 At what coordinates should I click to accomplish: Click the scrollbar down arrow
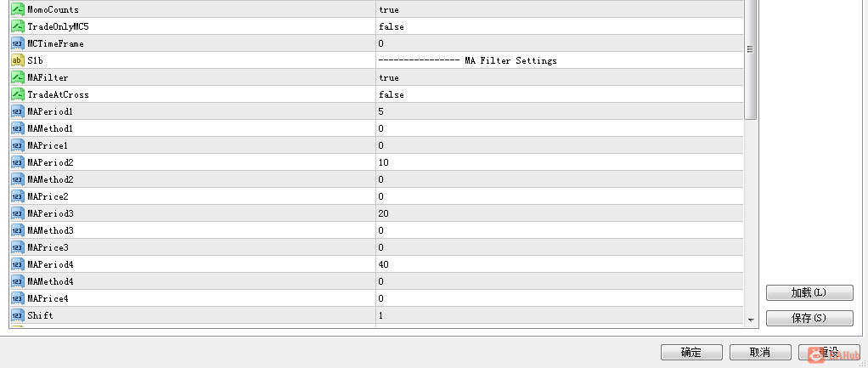point(751,320)
